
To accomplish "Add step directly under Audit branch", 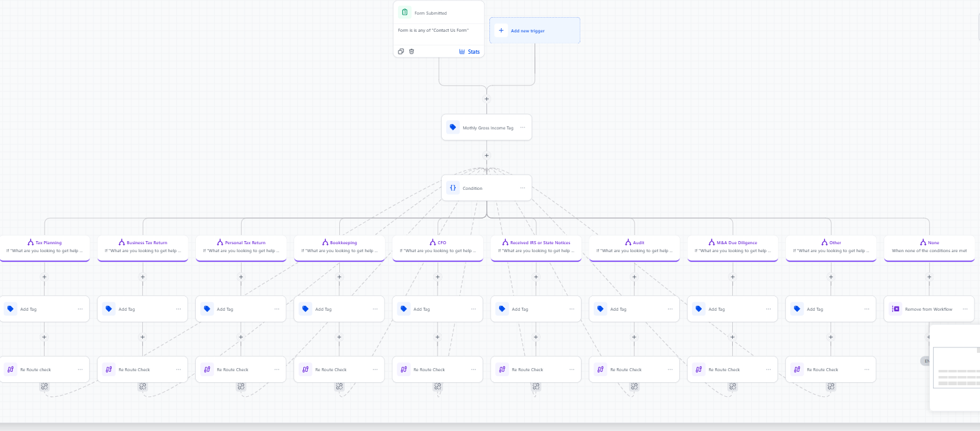I will point(634,277).
